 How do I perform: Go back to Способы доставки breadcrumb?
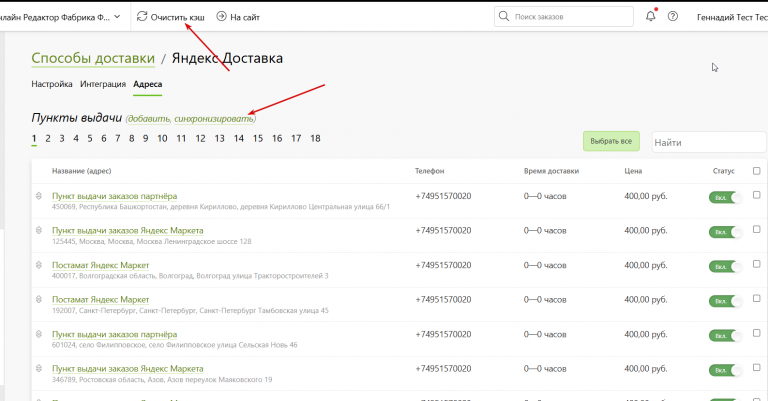[93, 58]
